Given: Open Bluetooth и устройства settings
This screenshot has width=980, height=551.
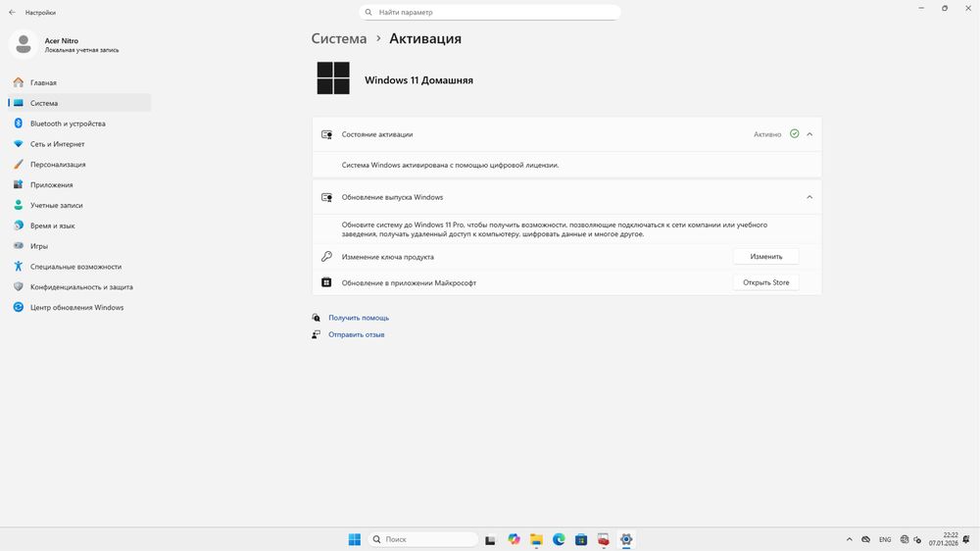Looking at the screenshot, I should pos(79,124).
